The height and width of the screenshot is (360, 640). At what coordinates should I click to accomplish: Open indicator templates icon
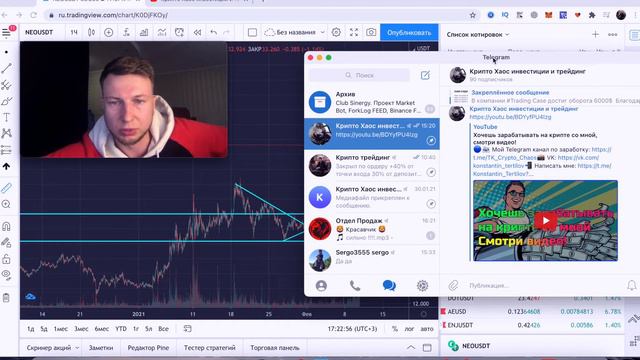(162, 32)
